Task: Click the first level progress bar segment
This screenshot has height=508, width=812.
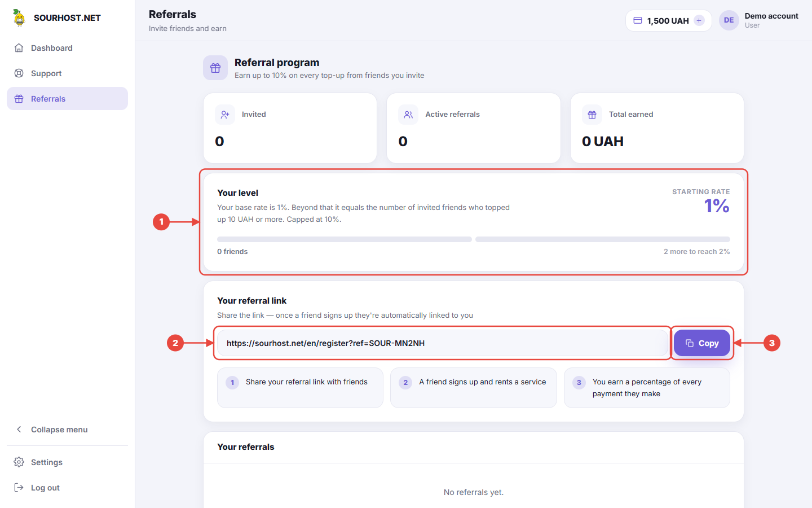Action: click(x=345, y=239)
